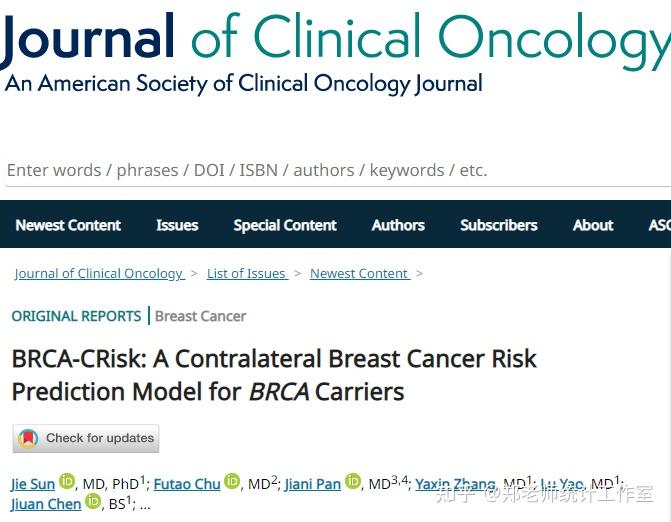The height and width of the screenshot is (522, 671).
Task: Follow the Journal of Clinical Oncology breadcrumb
Action: pyautogui.click(x=98, y=274)
